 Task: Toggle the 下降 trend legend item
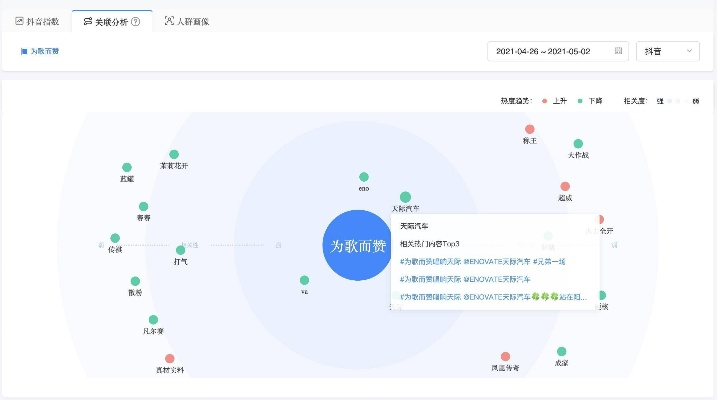pos(589,101)
